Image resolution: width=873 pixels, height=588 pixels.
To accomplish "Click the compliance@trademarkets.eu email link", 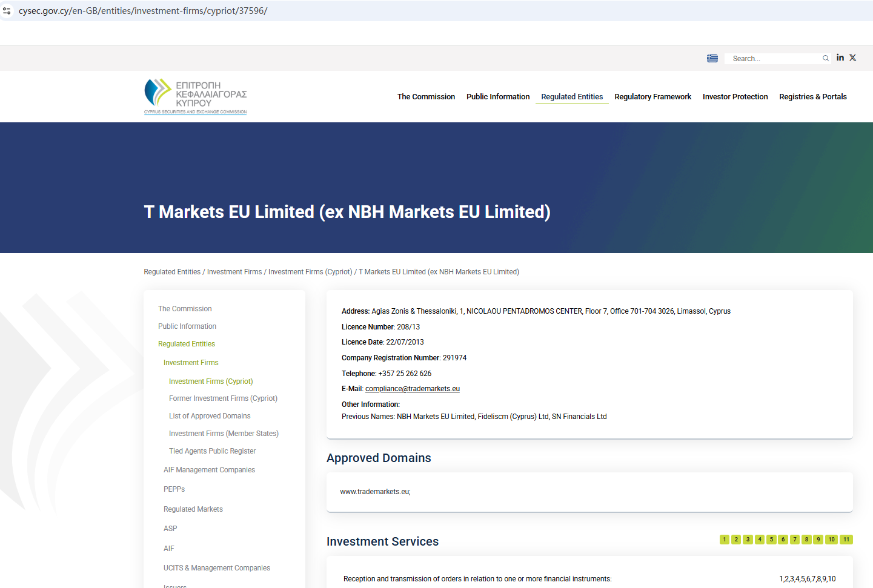I will coord(412,389).
